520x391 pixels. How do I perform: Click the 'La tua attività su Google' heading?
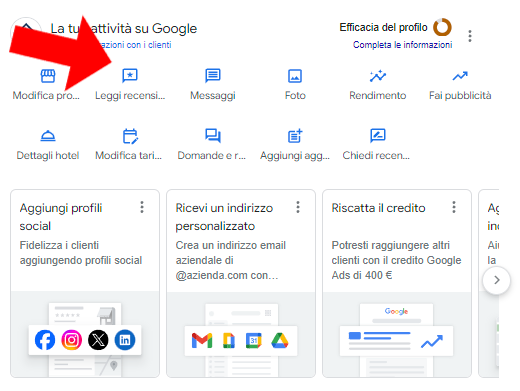tap(124, 29)
